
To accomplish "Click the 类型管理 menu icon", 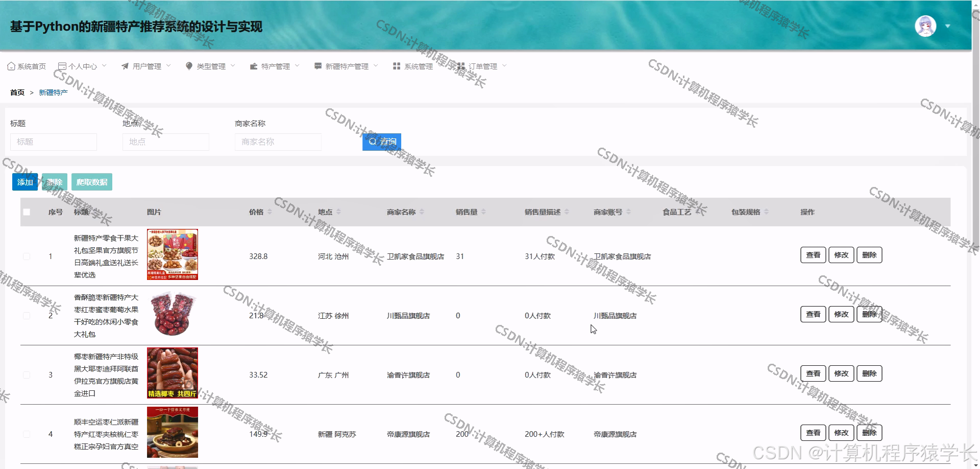I will point(189,66).
